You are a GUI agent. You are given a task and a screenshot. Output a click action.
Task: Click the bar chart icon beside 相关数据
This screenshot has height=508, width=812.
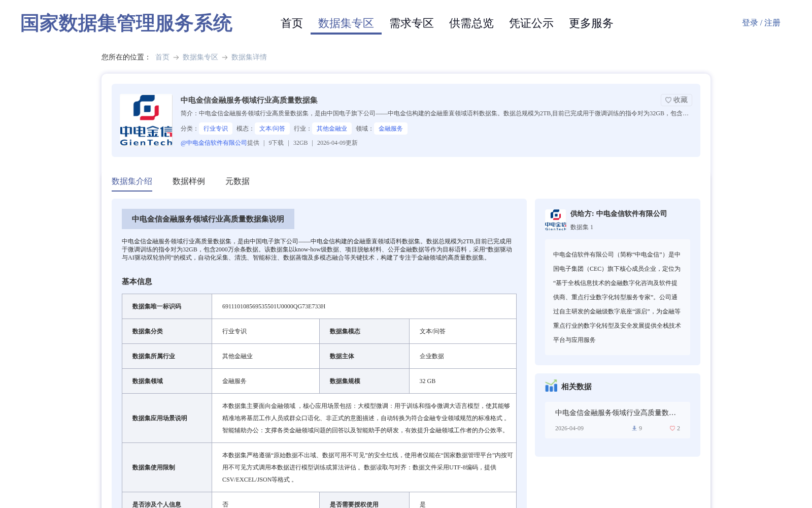coord(551,386)
